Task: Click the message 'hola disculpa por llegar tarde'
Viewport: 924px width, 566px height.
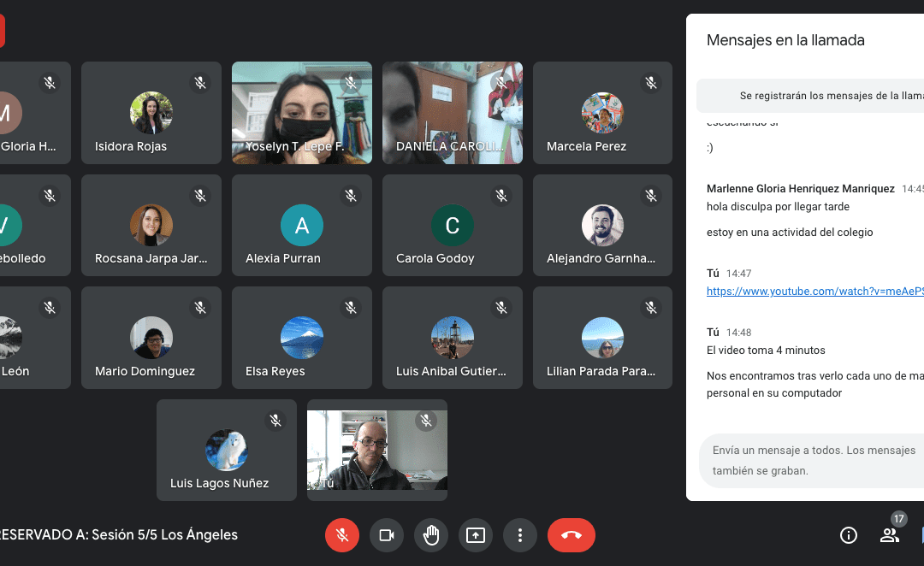Action: tap(778, 207)
